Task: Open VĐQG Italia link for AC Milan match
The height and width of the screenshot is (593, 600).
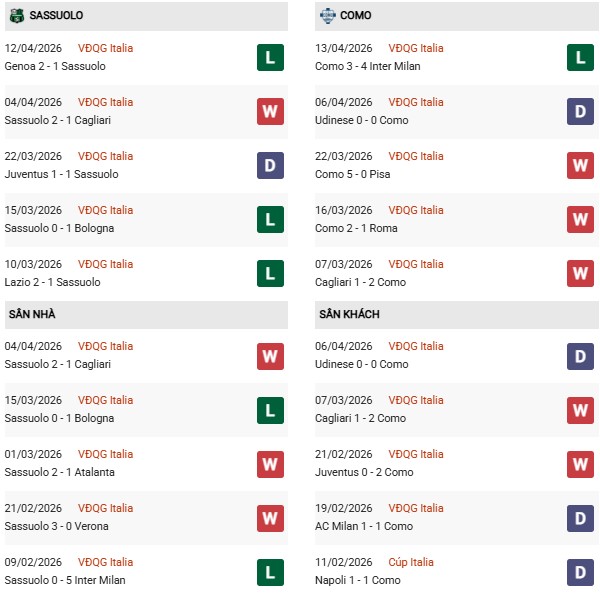Action: (x=417, y=508)
